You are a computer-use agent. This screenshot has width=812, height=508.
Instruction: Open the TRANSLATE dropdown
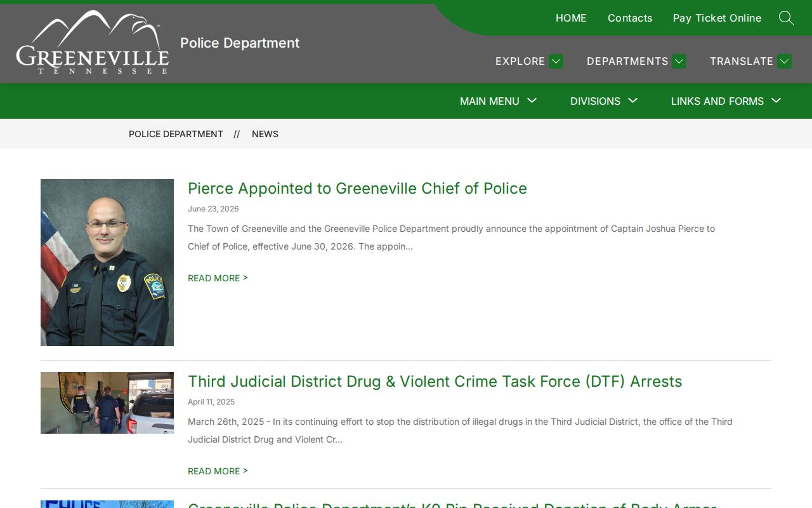(x=750, y=61)
